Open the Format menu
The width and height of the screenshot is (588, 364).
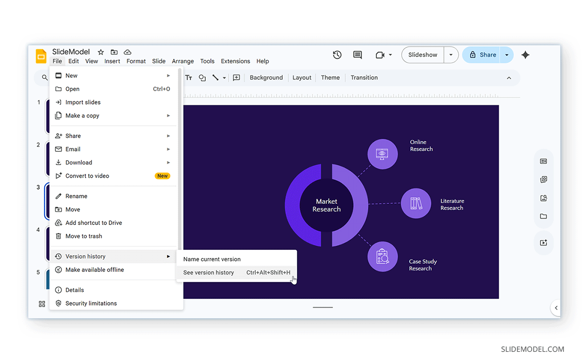coord(136,61)
